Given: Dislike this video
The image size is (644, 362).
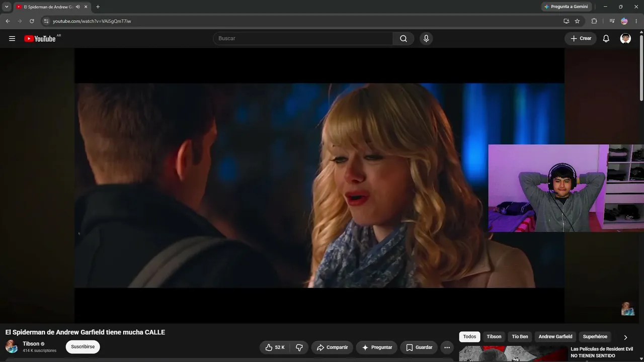Looking at the screenshot, I should 299,347.
